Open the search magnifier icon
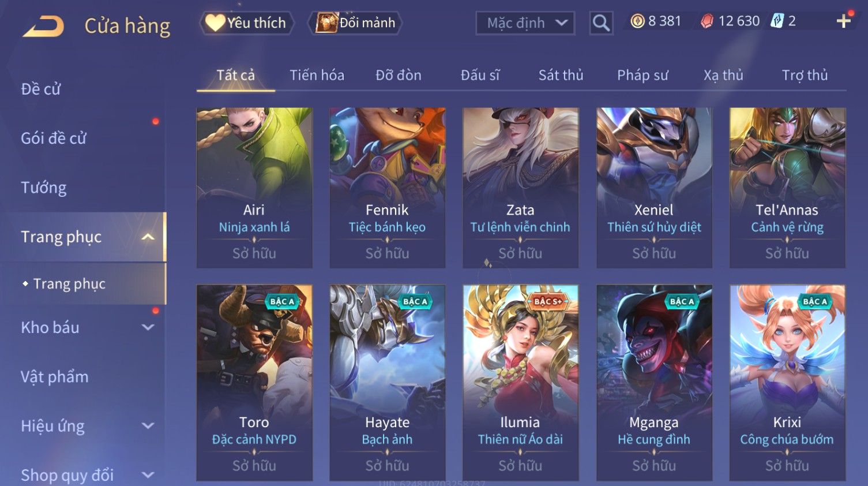 tap(601, 23)
